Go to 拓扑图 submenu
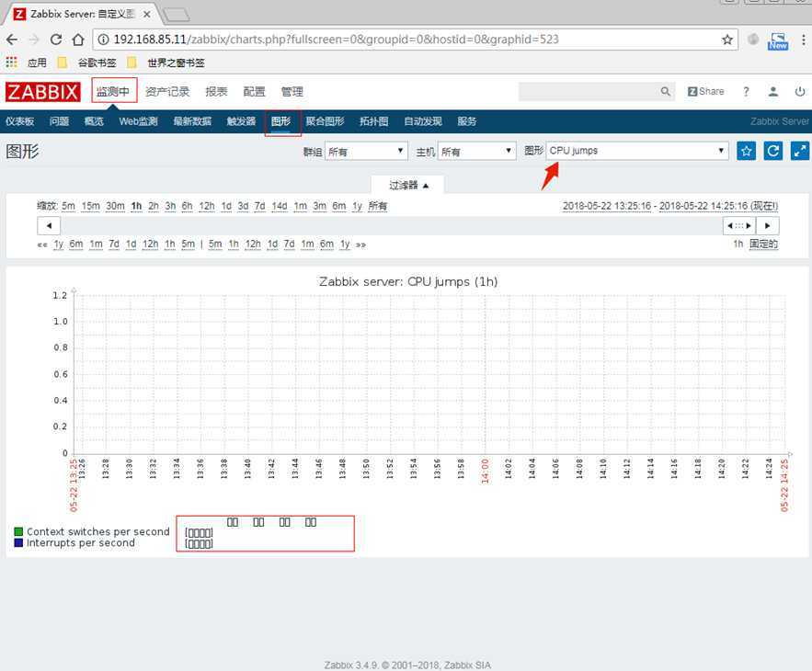The height and width of the screenshot is (671, 812). (x=374, y=121)
